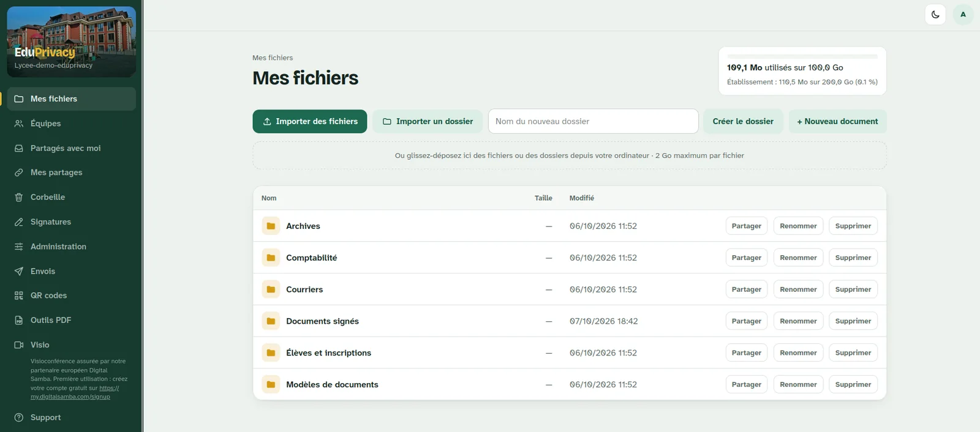Open the Visio section
980x432 pixels.
(x=71, y=345)
